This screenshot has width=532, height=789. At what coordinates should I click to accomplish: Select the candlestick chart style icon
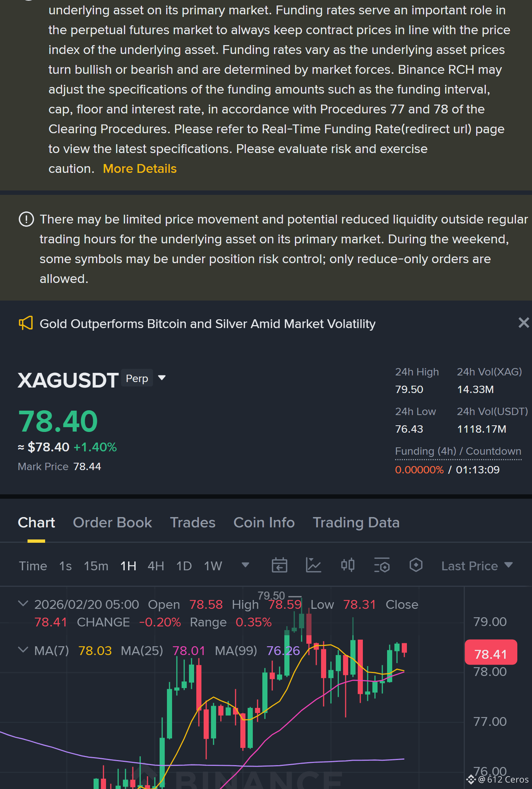[x=347, y=565]
